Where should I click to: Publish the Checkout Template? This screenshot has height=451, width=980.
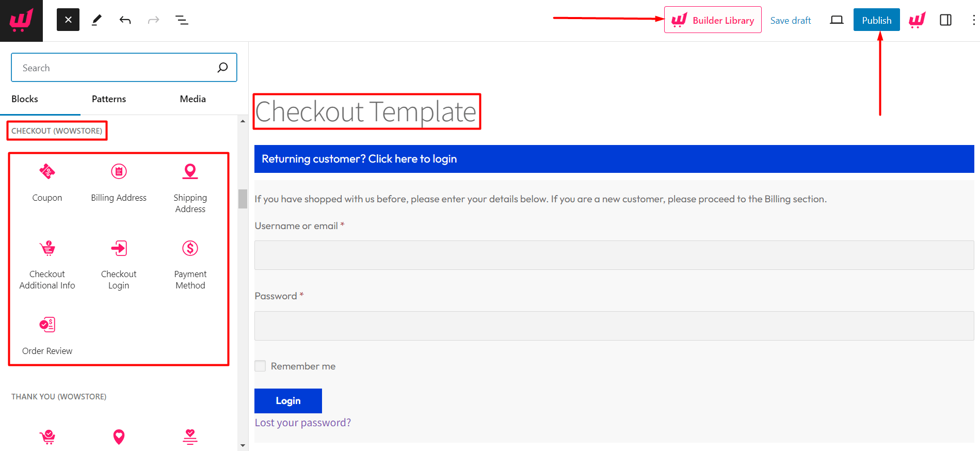tap(876, 20)
